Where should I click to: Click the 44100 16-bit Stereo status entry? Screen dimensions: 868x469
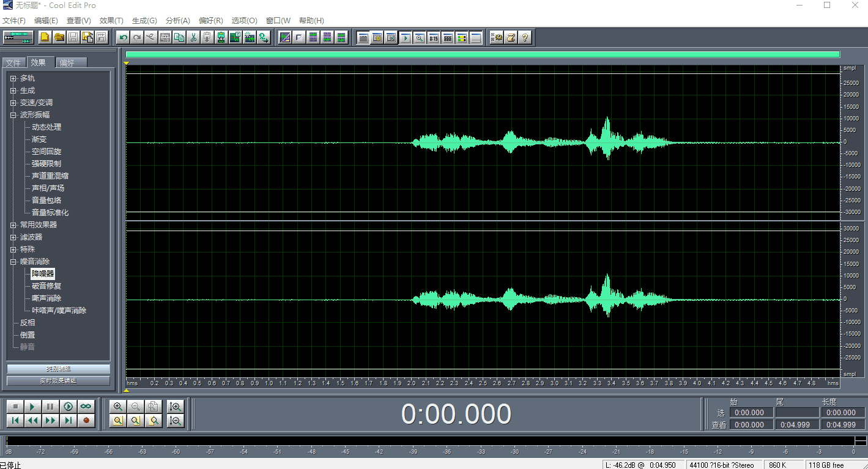point(723,465)
